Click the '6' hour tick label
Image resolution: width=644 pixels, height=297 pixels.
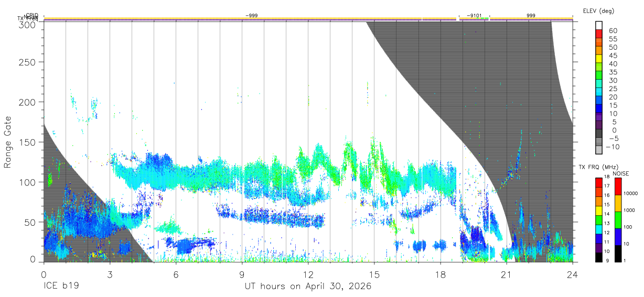(176, 274)
